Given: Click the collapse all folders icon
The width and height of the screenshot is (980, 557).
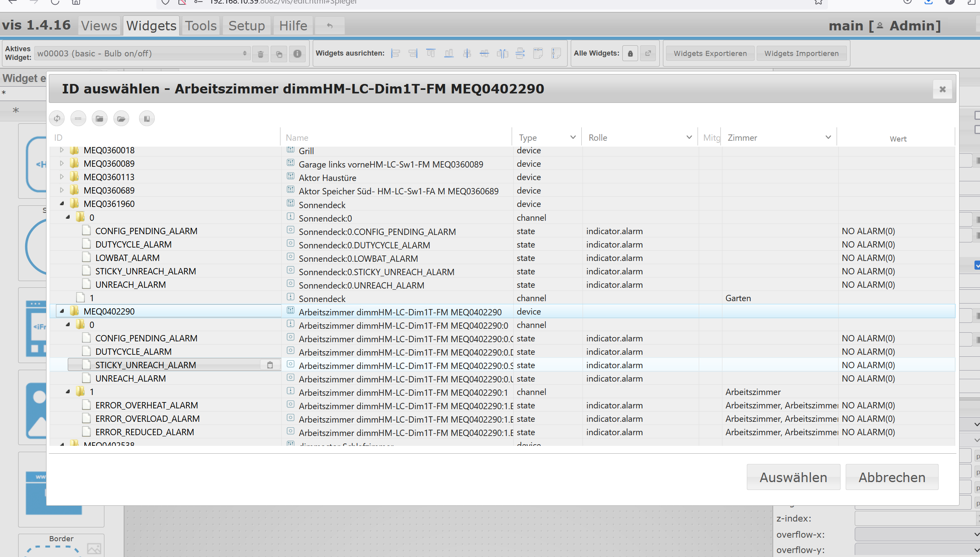Looking at the screenshot, I should [99, 118].
